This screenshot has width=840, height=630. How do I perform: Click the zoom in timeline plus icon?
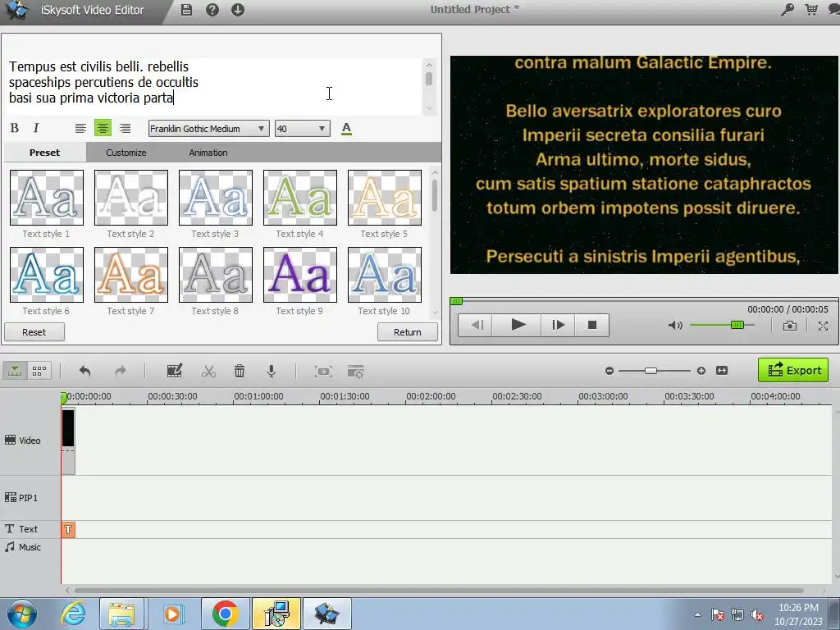point(701,371)
